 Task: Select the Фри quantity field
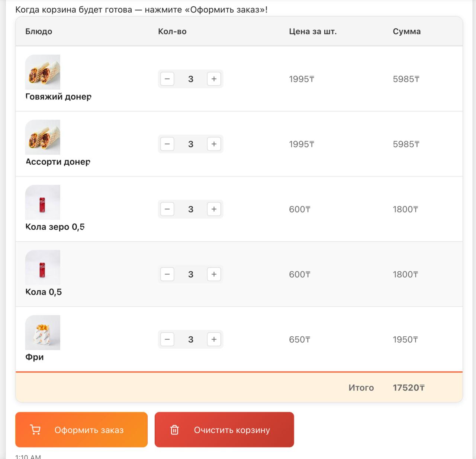tap(191, 339)
